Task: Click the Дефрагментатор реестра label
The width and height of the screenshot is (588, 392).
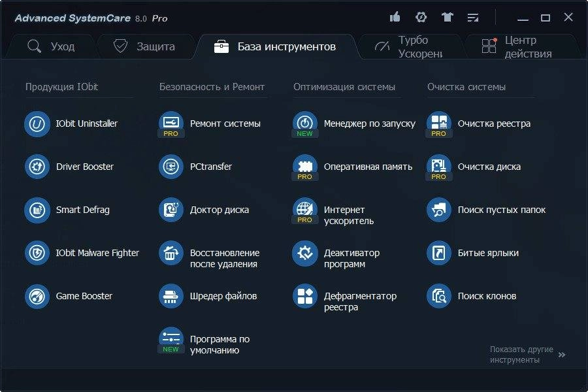Action: click(360, 302)
